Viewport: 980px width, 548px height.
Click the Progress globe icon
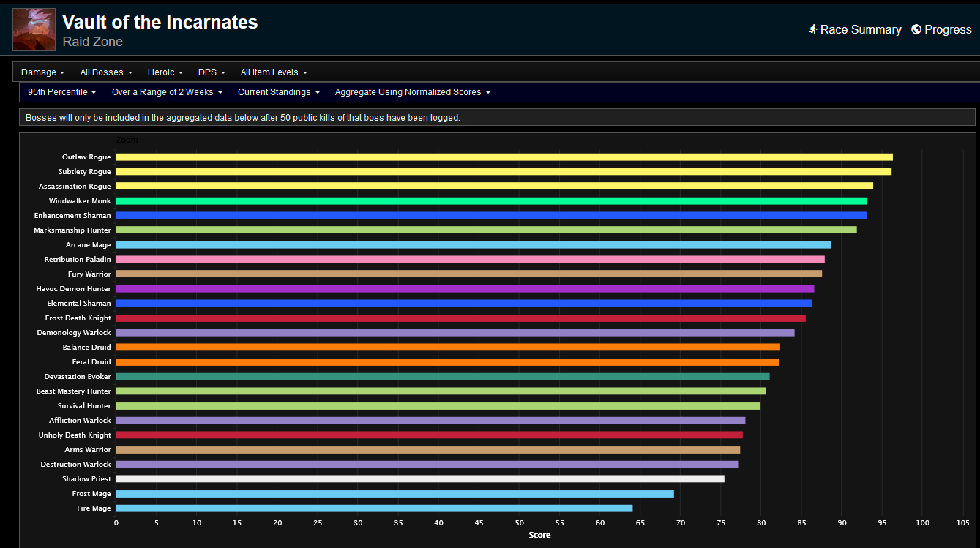coord(916,29)
